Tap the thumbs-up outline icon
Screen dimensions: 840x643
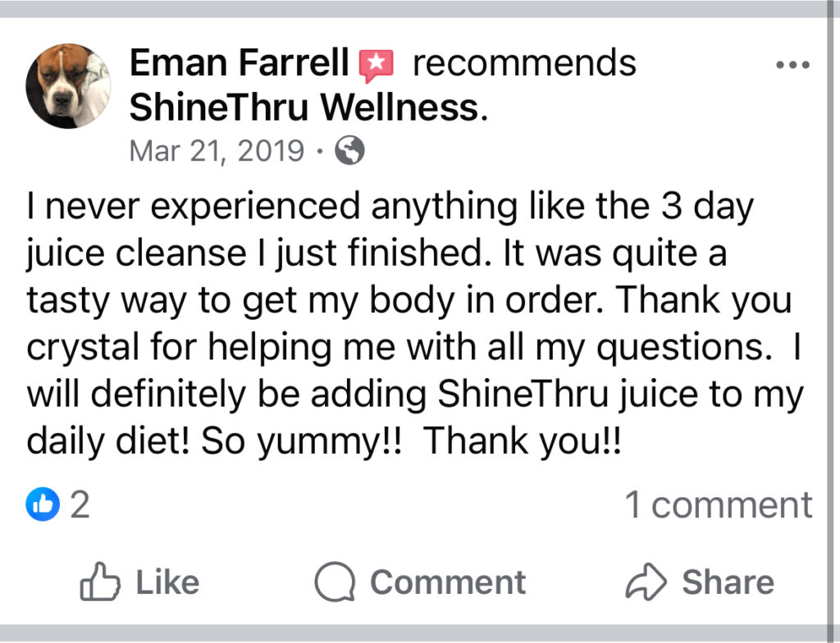(x=98, y=582)
